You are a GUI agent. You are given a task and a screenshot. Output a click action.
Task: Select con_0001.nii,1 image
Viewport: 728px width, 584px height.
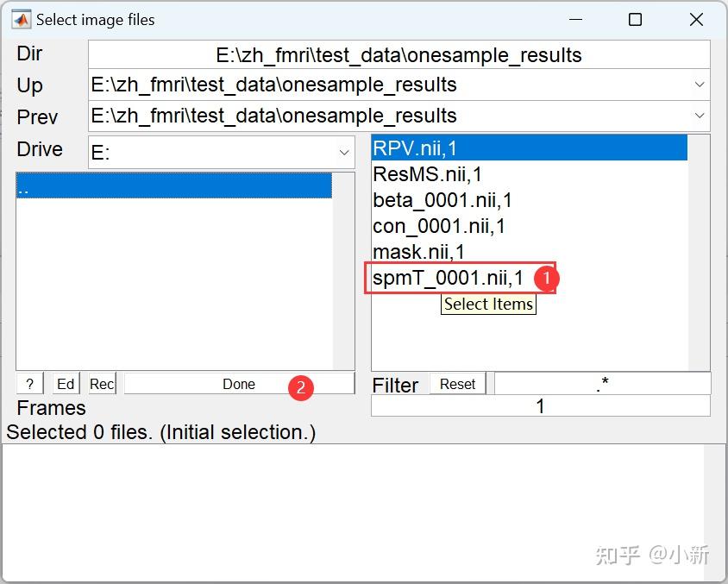[439, 226]
